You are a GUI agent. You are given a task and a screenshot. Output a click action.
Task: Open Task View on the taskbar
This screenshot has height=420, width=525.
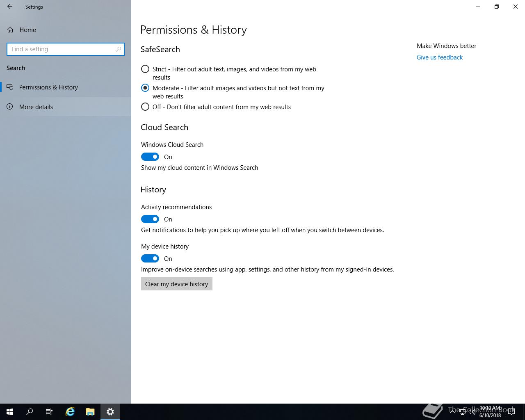49,412
